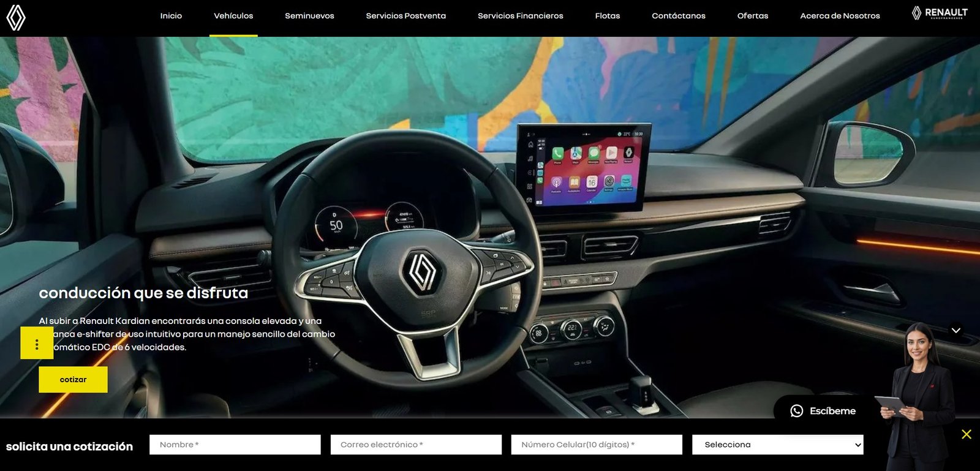Click the round chevron-down button above assistant
Viewport: 980px width, 471px height.
point(956,330)
